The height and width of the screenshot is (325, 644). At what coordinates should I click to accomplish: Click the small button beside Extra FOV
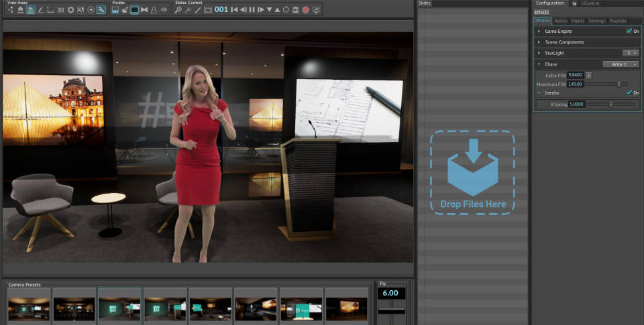pyautogui.click(x=588, y=75)
